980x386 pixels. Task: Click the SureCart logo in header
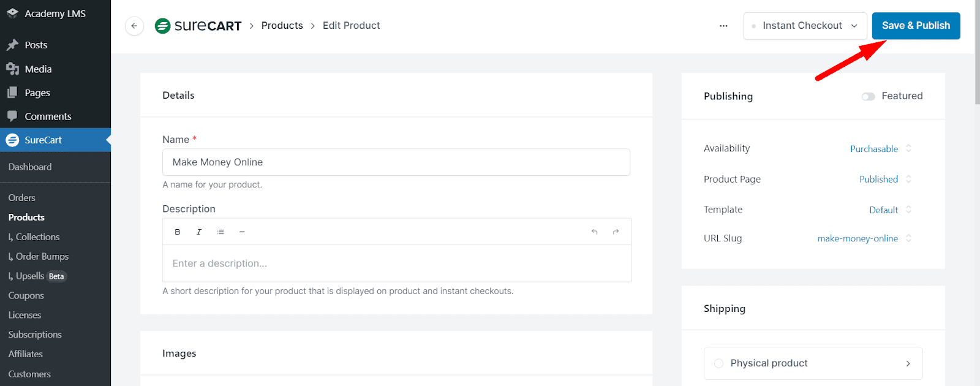198,26
